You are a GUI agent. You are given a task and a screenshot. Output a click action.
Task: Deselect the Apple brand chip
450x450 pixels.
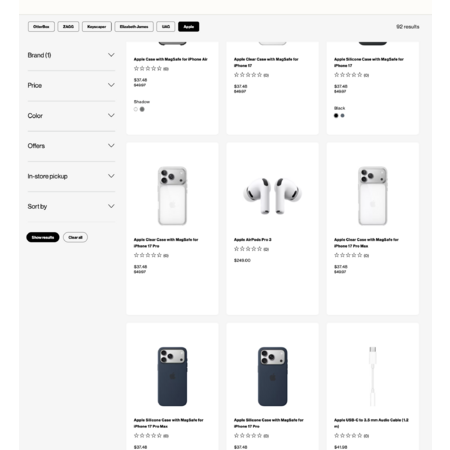189,27
